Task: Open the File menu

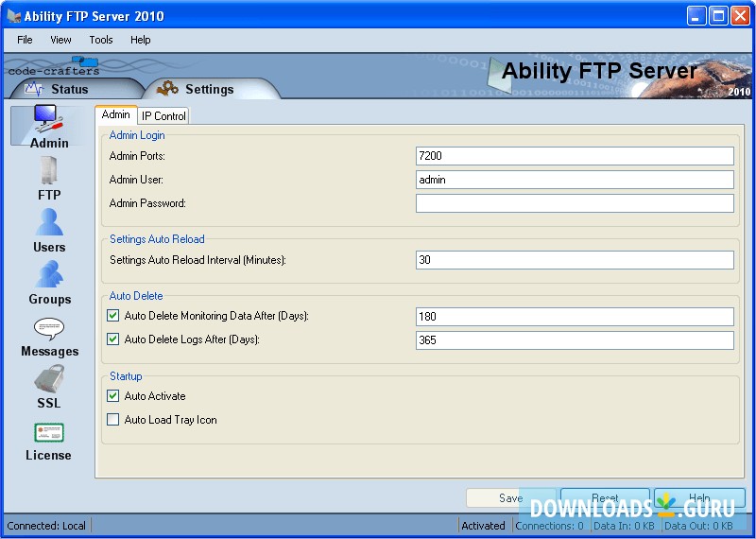Action: 25,40
